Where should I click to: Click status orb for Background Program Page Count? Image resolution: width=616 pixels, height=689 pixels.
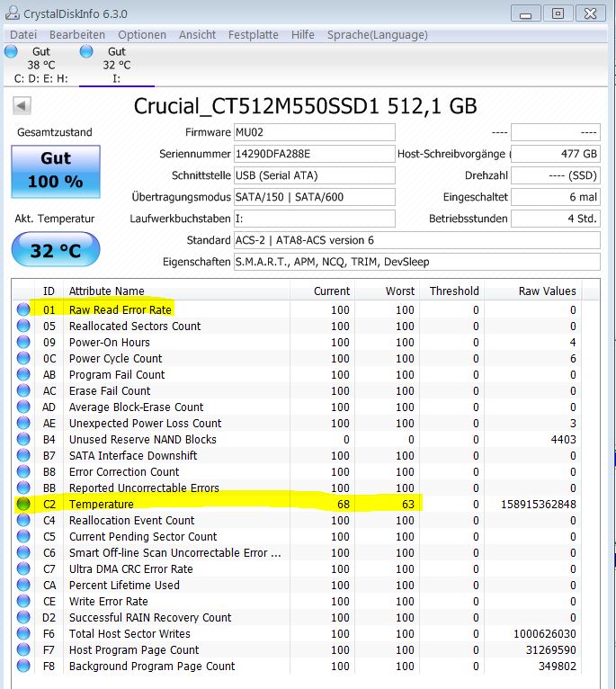[x=23, y=667]
